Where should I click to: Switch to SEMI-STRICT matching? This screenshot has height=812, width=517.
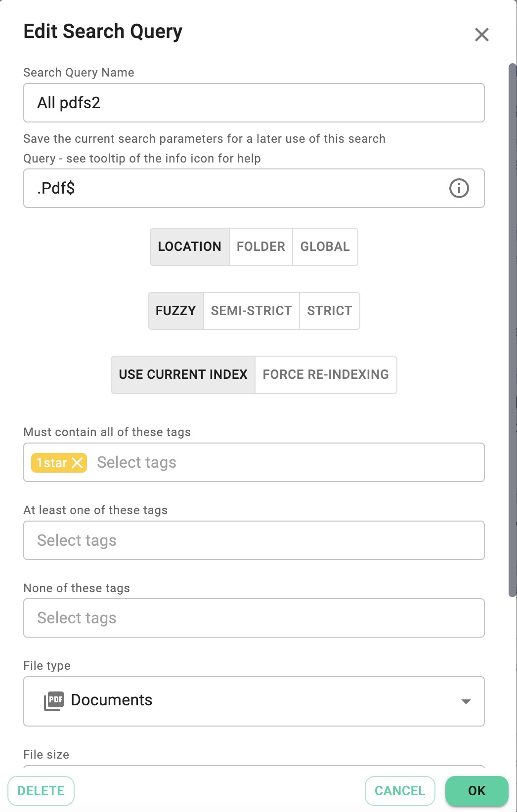[x=251, y=310]
